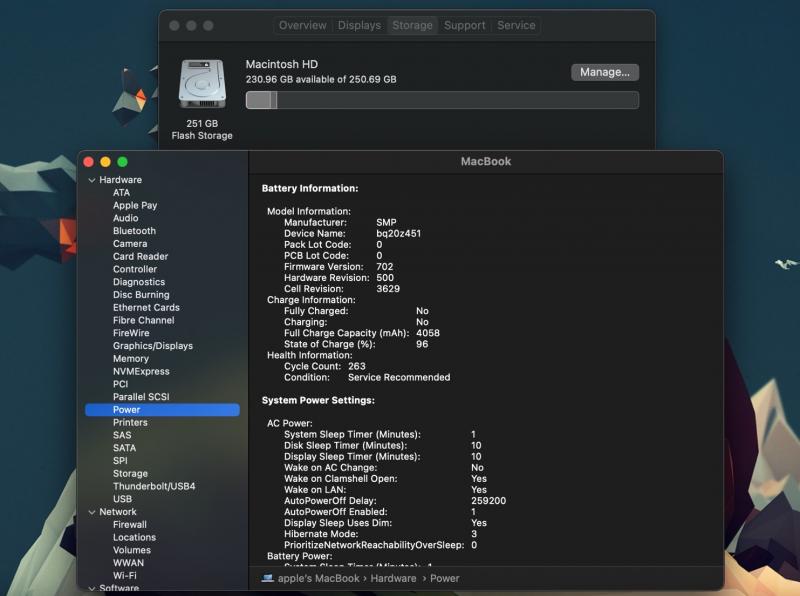Screen dimensions: 800x596
Task: Select Bluetooth in the sidebar
Action: coord(134,231)
